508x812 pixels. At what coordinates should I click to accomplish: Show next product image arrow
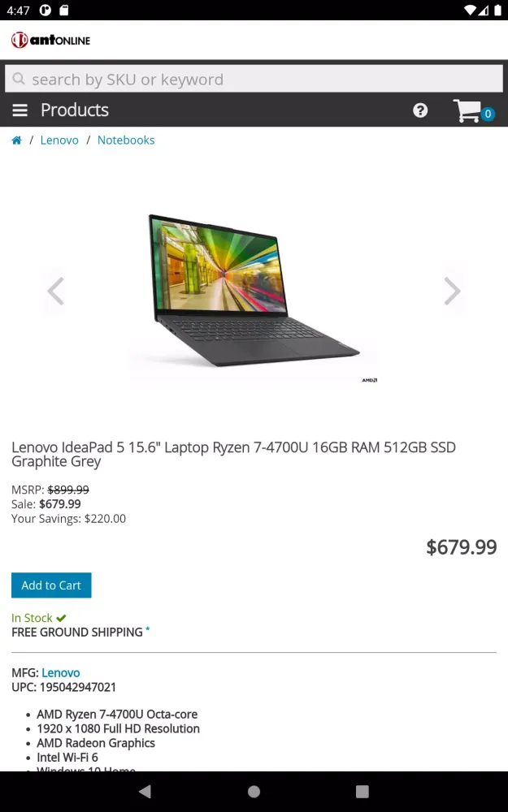coord(452,291)
